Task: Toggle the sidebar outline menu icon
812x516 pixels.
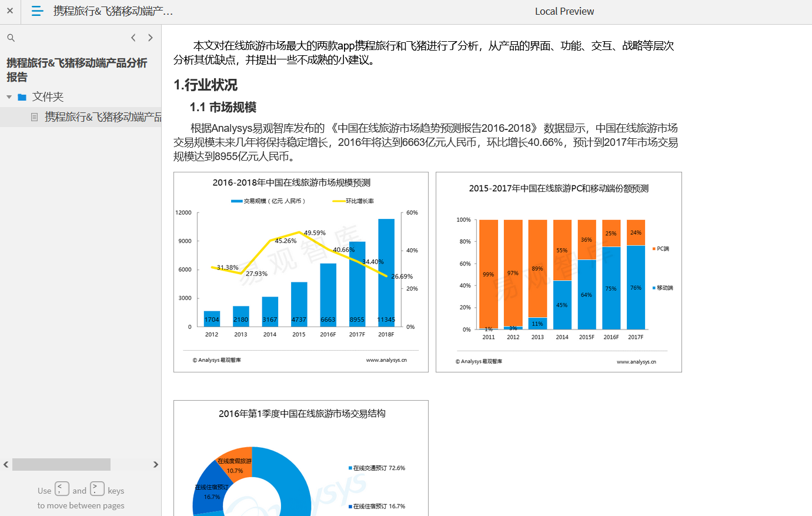Action: (x=37, y=11)
